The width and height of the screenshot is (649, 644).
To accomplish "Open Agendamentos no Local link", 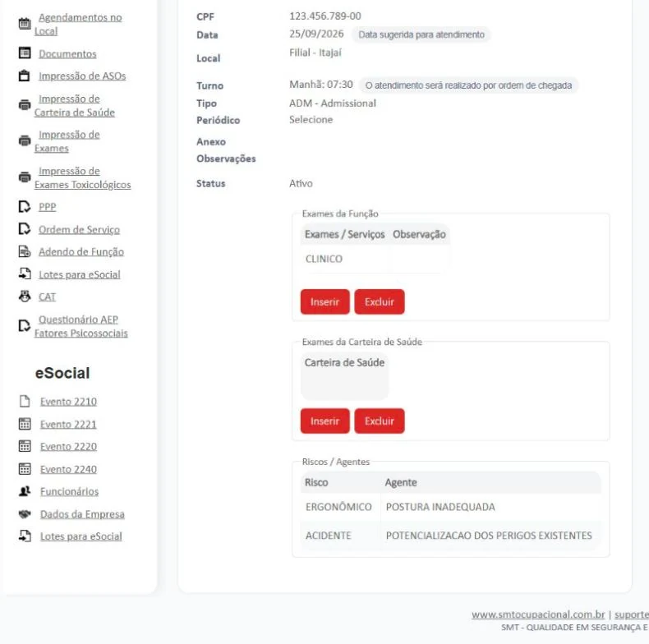I will coord(78,24).
